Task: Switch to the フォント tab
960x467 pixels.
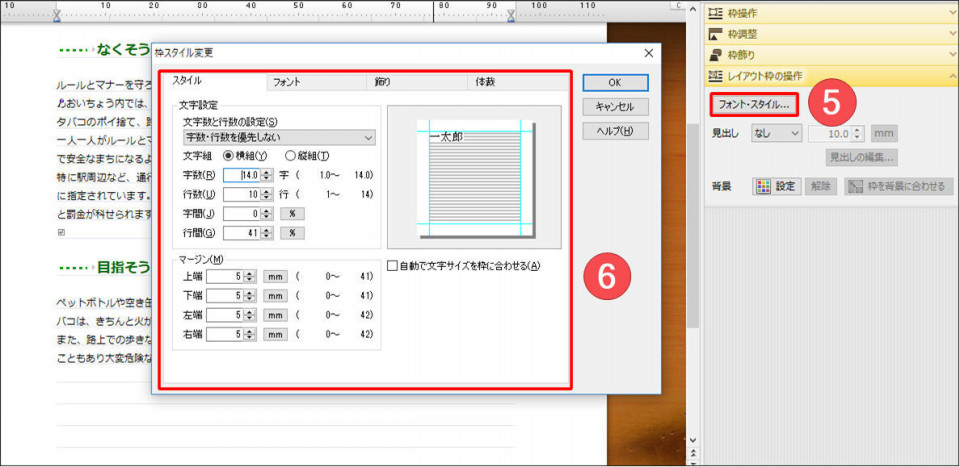Action: (x=316, y=82)
